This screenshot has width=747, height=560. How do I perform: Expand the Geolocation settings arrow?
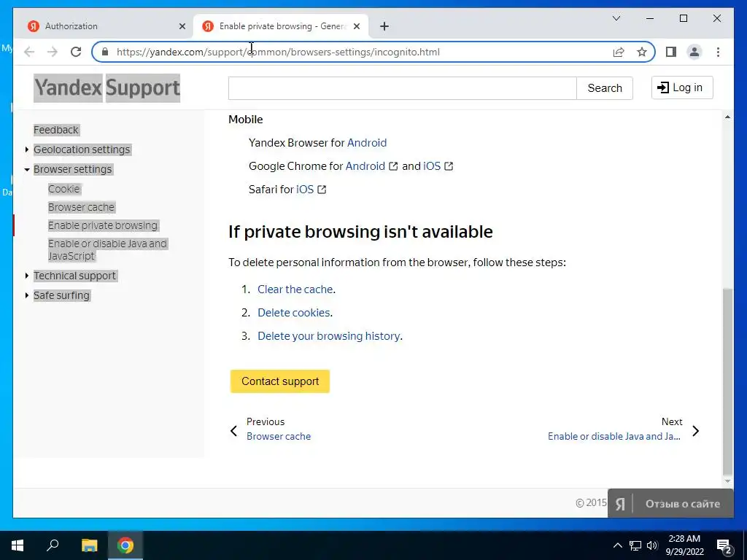27,149
